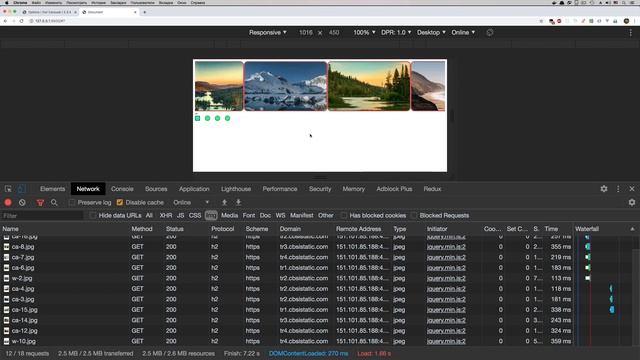Image resolution: width=640 pixels, height=360 pixels.
Task: Sort by the Time column header
Action: tap(551, 229)
